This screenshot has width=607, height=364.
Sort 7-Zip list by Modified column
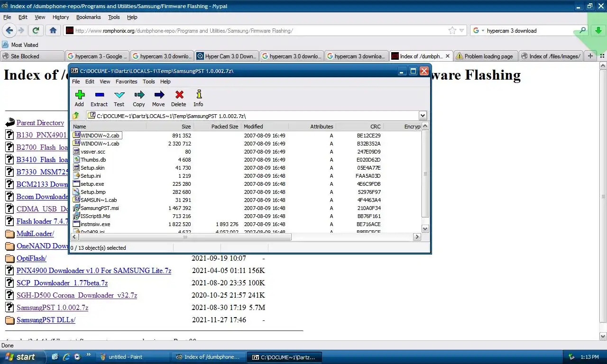click(x=265, y=127)
